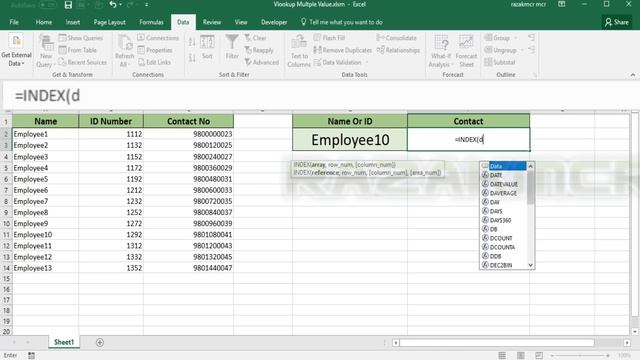Click connection Properties
This screenshot has width=640, height=360.
155,50
